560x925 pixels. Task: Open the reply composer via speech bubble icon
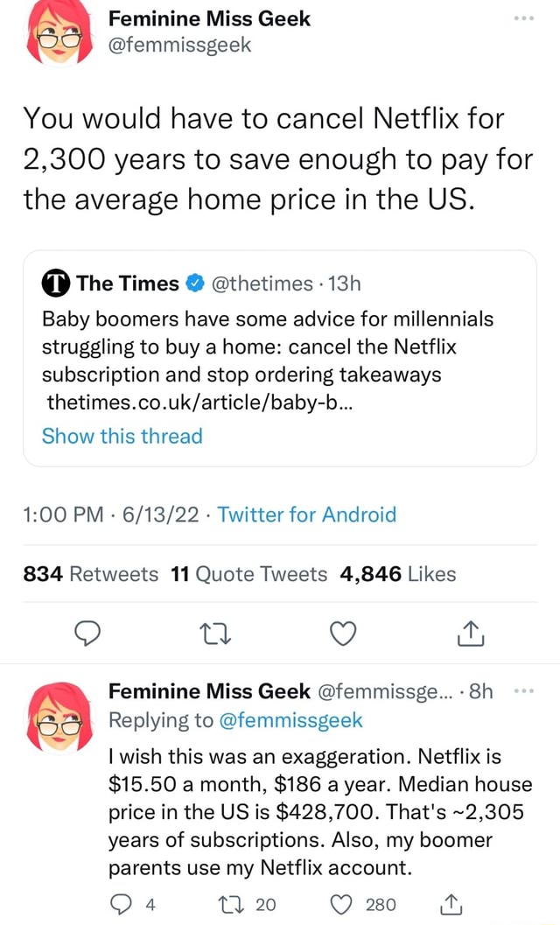click(x=87, y=633)
